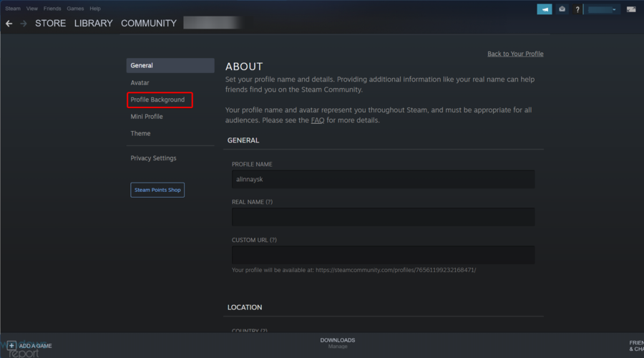Image resolution: width=644 pixels, height=358 pixels.
Task: Select the Theme tab
Action: click(140, 134)
